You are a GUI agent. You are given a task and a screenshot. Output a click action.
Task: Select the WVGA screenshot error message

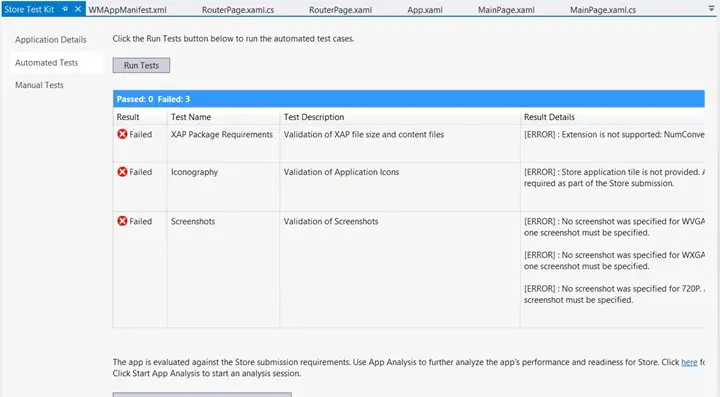(614, 227)
